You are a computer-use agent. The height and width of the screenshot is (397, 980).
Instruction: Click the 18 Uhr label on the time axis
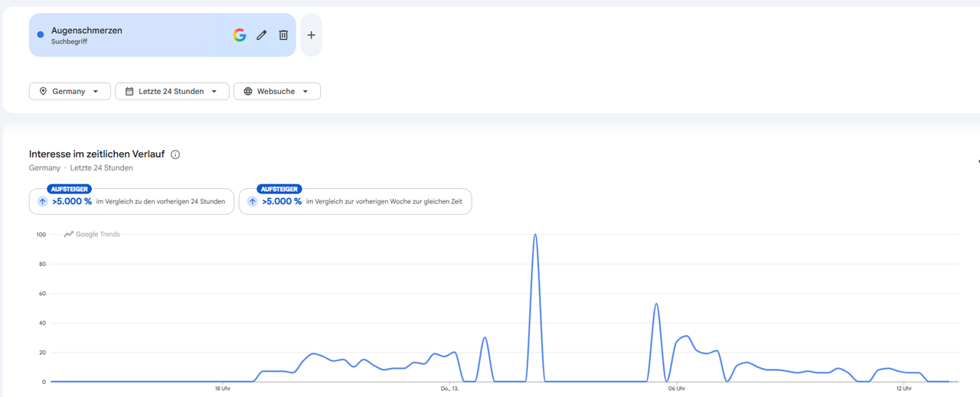tap(222, 389)
